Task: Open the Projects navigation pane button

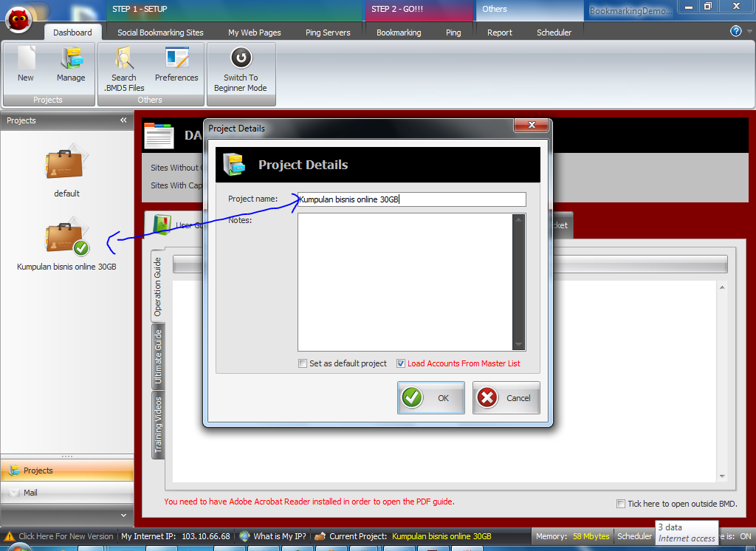Action: [x=67, y=470]
